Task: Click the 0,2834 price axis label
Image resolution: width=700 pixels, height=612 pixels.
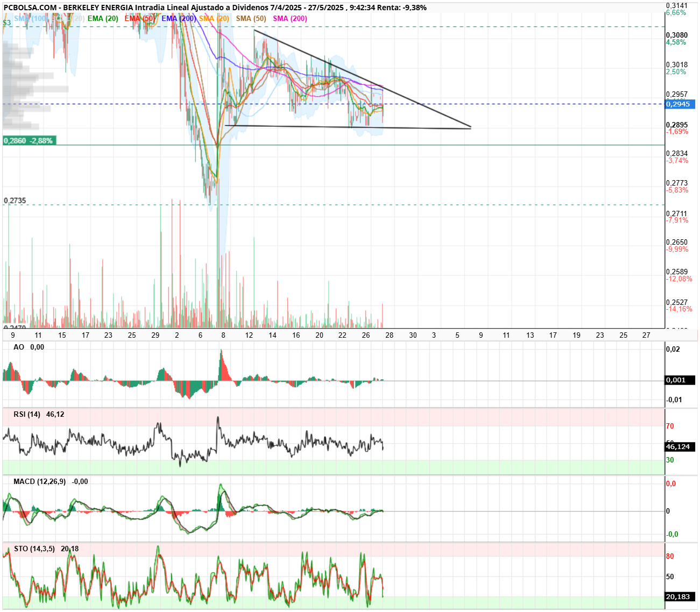Action: coord(677,153)
